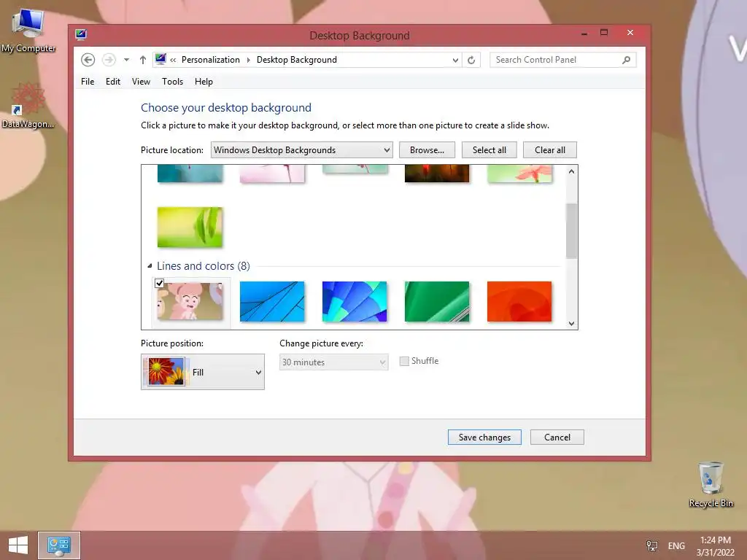Click the Windows Start button
The image size is (747, 560).
[18, 545]
